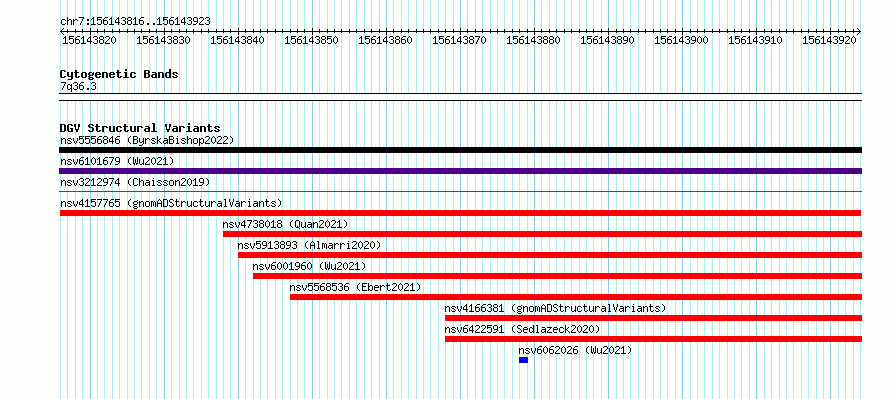The width and height of the screenshot is (890, 399).
Task: Open nsv4157765 (gnomADStructuralVariants) label
Action: point(171,203)
